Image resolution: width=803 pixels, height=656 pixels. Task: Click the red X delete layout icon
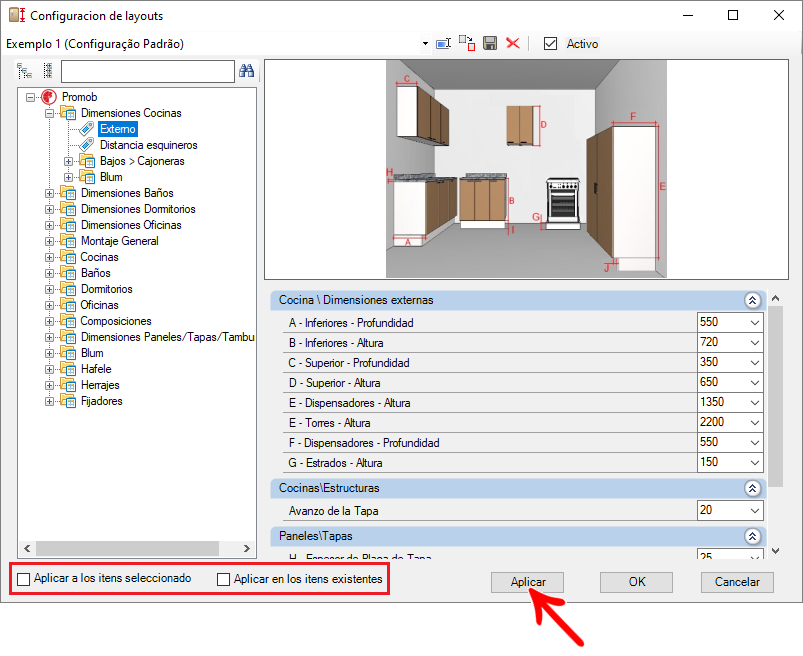[x=513, y=44]
